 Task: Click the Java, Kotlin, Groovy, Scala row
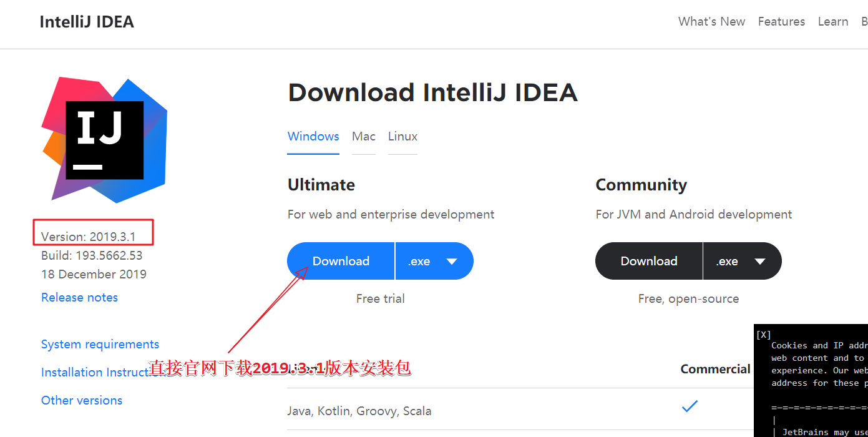(359, 411)
